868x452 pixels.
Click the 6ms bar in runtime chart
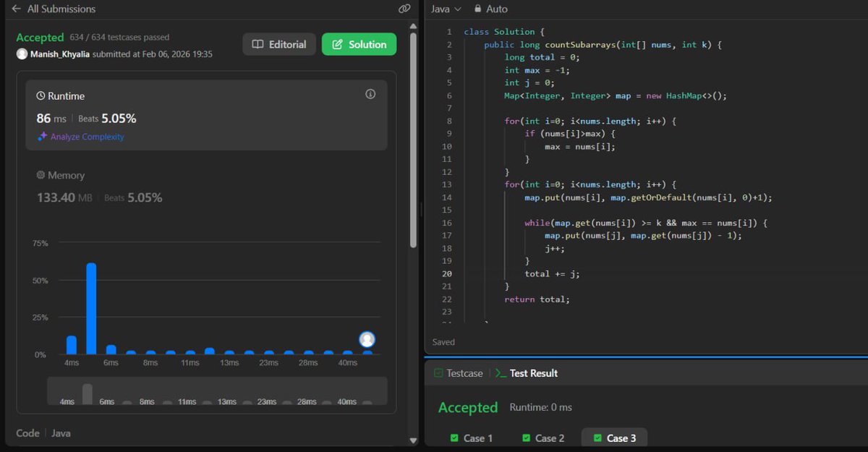(x=111, y=349)
